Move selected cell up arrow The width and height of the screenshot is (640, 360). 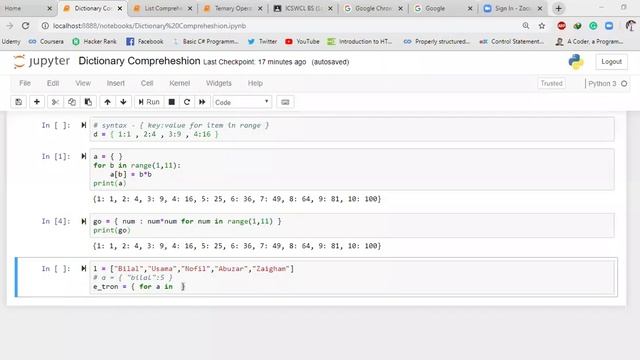point(107,102)
